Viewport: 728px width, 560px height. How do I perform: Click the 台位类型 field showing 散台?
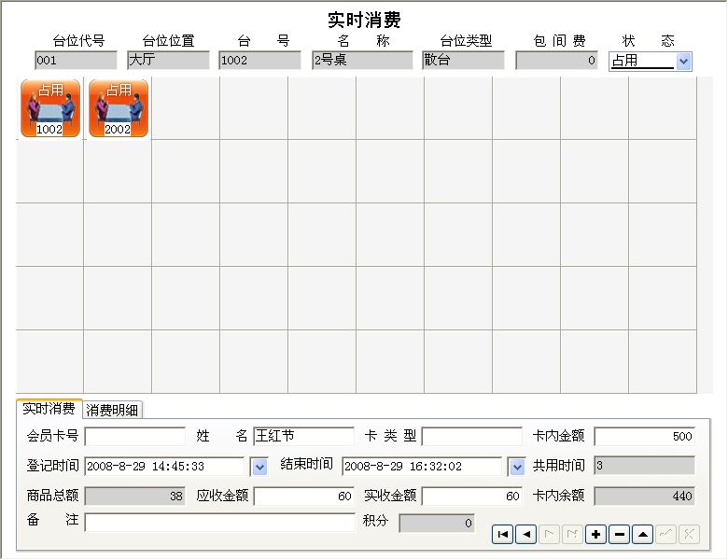pyautogui.click(x=463, y=61)
